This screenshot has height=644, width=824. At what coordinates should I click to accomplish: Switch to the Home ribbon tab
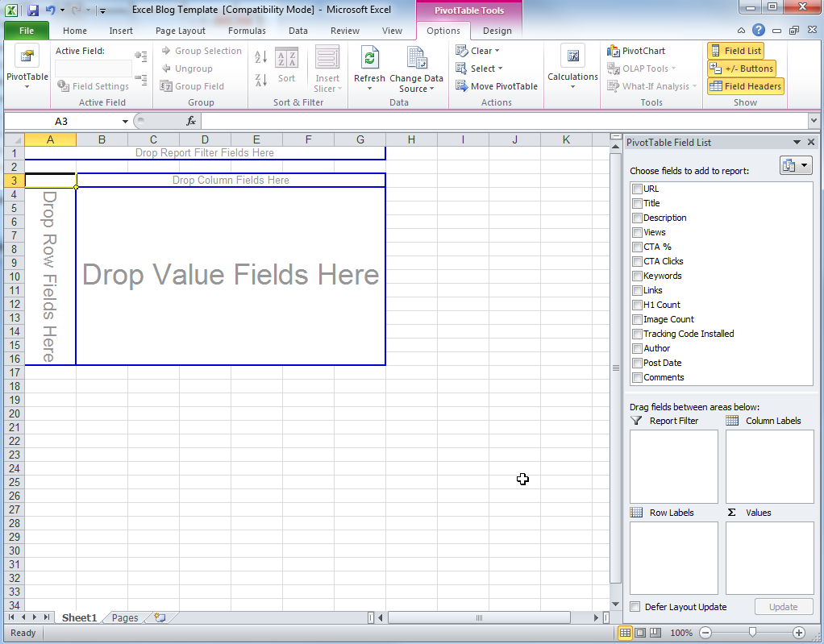(x=75, y=31)
